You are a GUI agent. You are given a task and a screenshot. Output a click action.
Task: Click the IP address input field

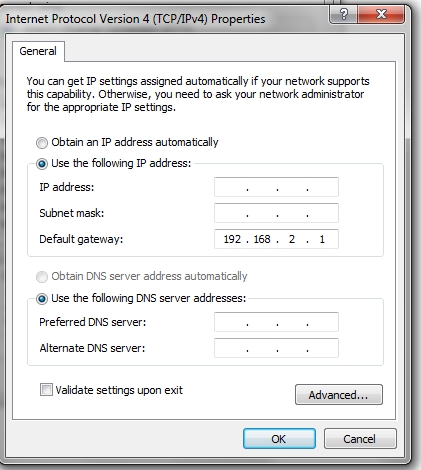[x=276, y=187]
